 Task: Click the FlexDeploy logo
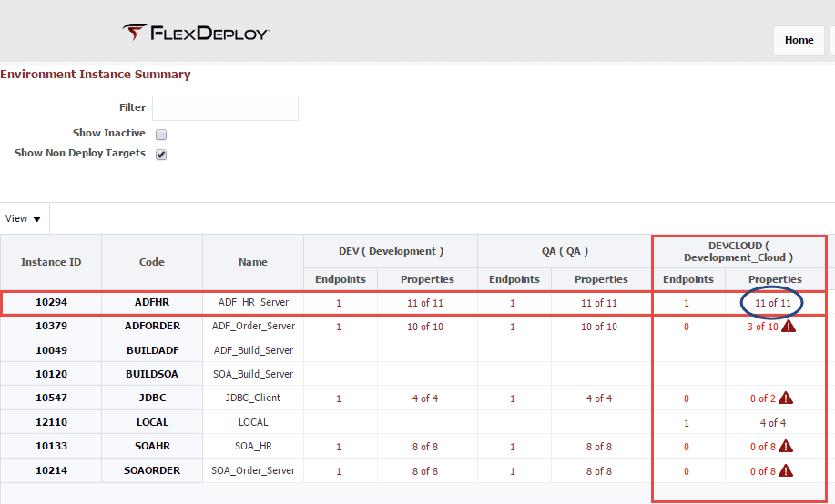click(x=196, y=33)
